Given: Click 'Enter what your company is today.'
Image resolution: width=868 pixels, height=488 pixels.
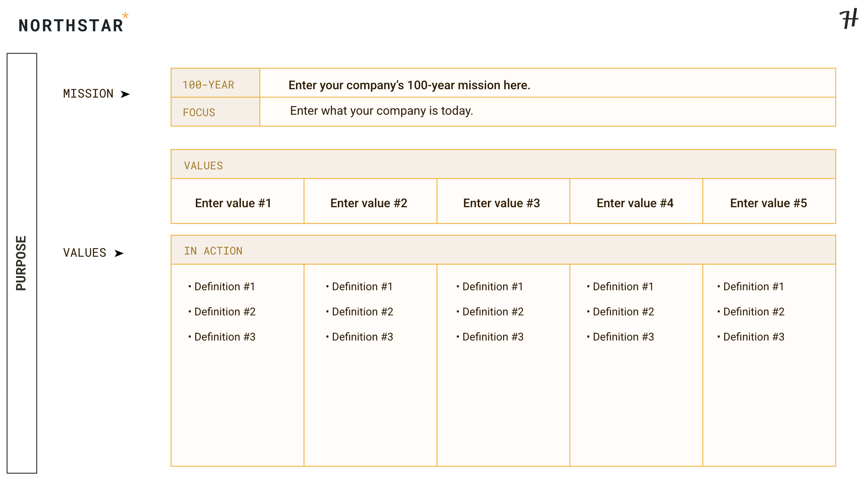Looking at the screenshot, I should click(382, 111).
